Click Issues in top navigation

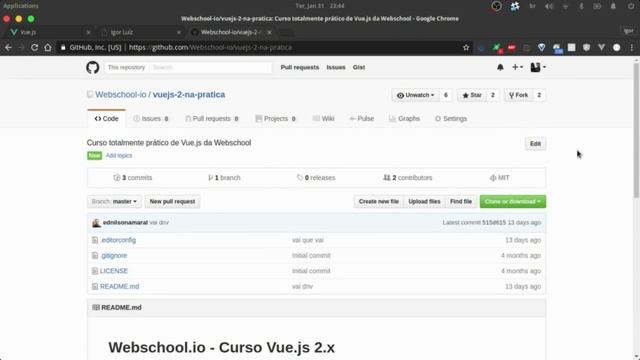(336, 67)
